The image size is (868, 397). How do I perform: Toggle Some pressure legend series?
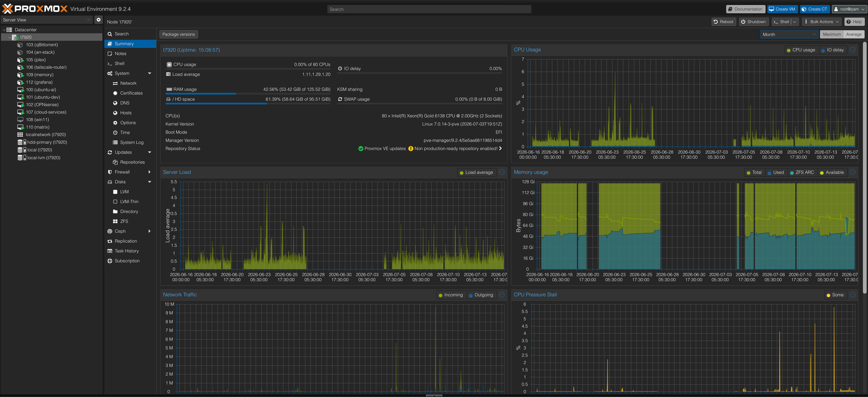tap(835, 295)
